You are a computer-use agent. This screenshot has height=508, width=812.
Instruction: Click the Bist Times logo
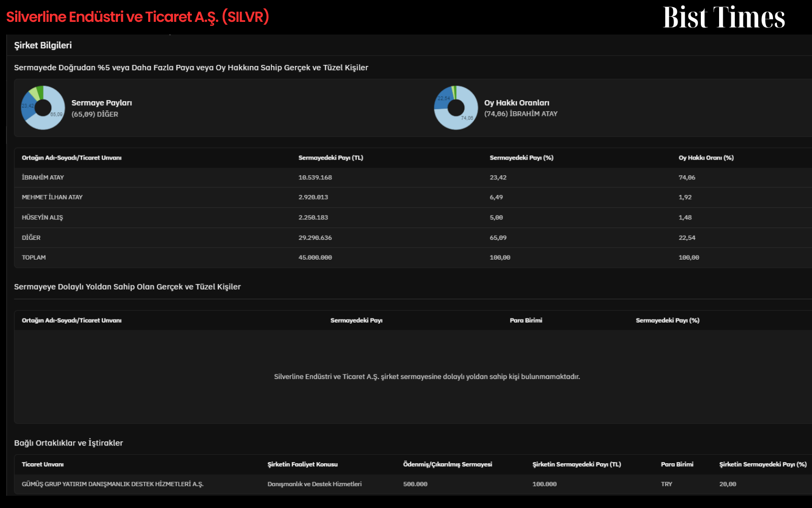coord(724,17)
